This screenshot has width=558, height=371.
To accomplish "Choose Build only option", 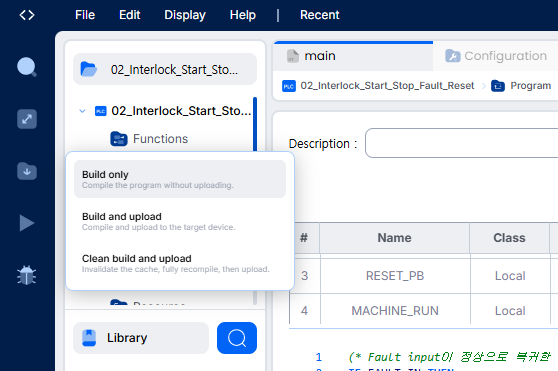I will [180, 179].
